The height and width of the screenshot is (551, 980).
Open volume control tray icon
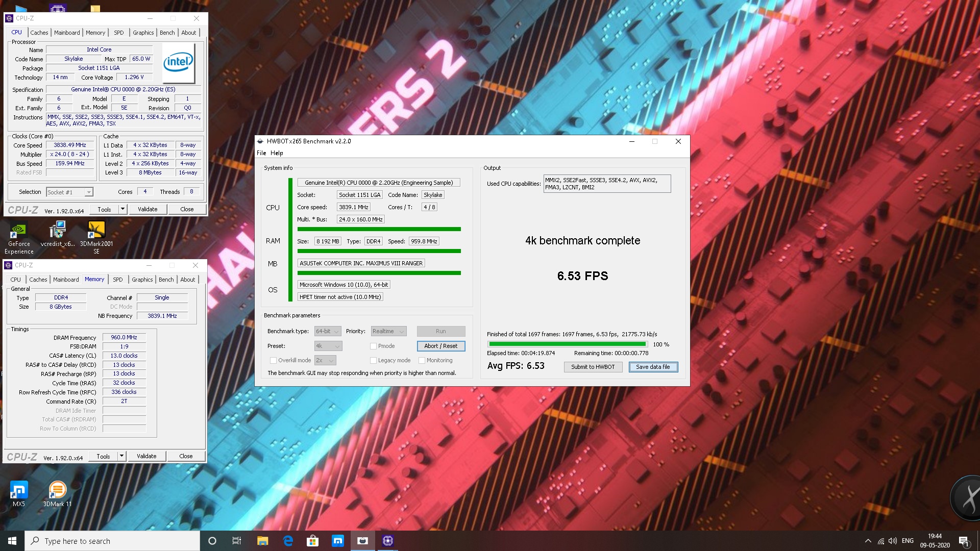coord(893,541)
